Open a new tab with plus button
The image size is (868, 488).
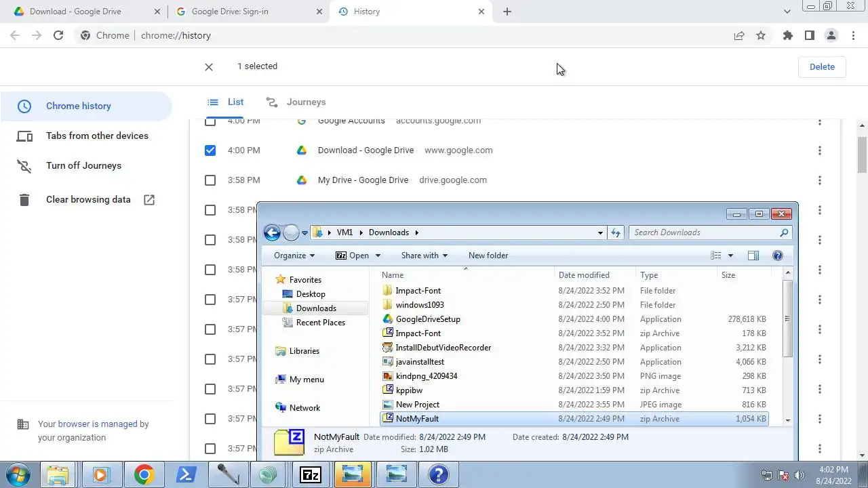[507, 12]
